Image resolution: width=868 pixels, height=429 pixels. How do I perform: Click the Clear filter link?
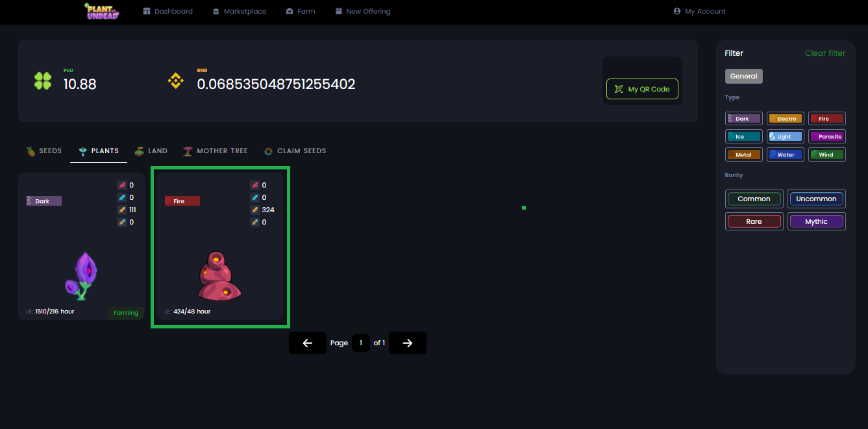click(x=825, y=53)
